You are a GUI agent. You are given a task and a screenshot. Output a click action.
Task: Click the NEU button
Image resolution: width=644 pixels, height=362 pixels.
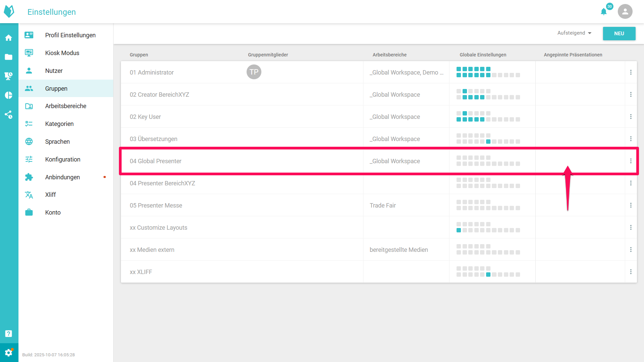point(619,34)
